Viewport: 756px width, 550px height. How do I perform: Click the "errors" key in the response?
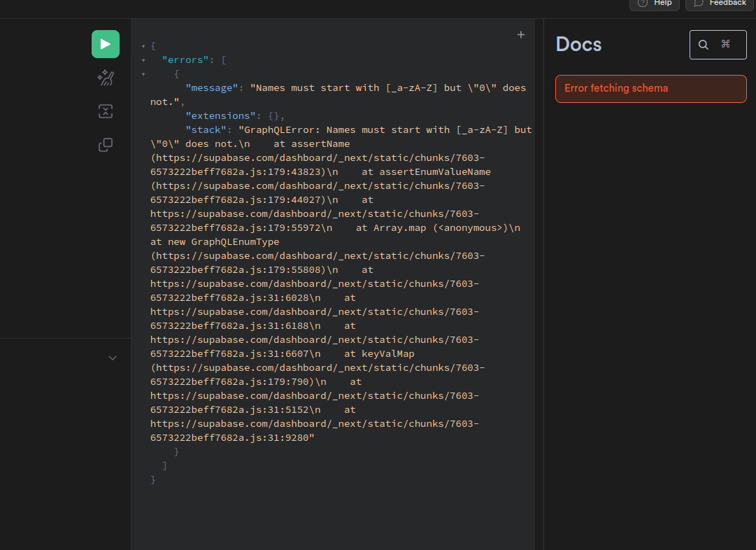[x=185, y=60]
